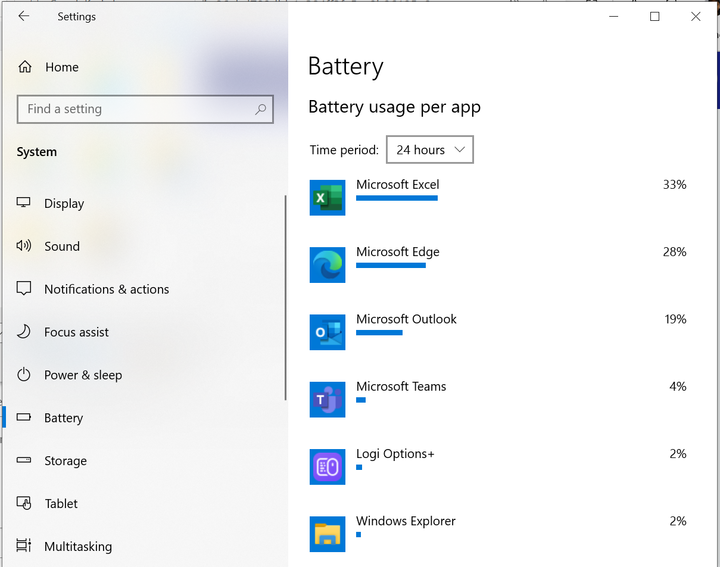720x567 pixels.
Task: Select the Microsoft Excel entry name
Action: point(398,185)
